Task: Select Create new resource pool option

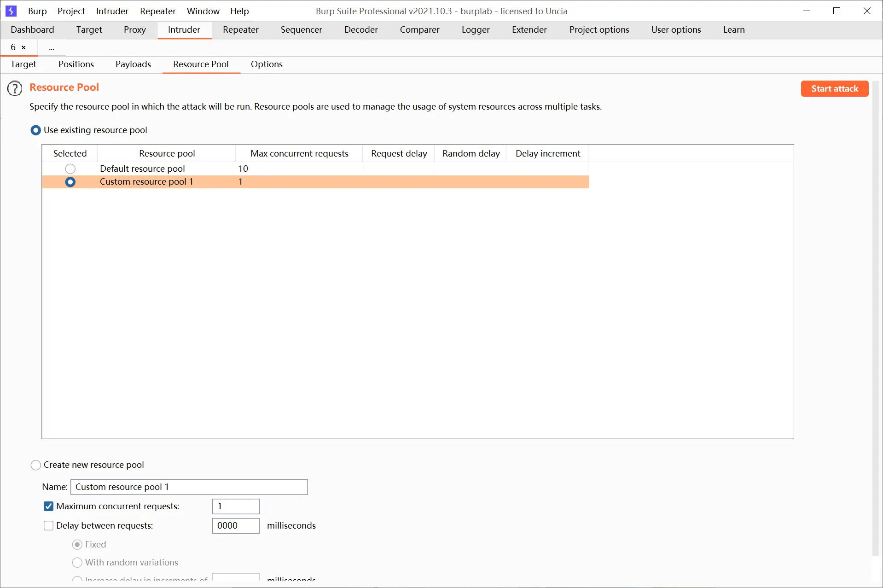Action: 35,465
